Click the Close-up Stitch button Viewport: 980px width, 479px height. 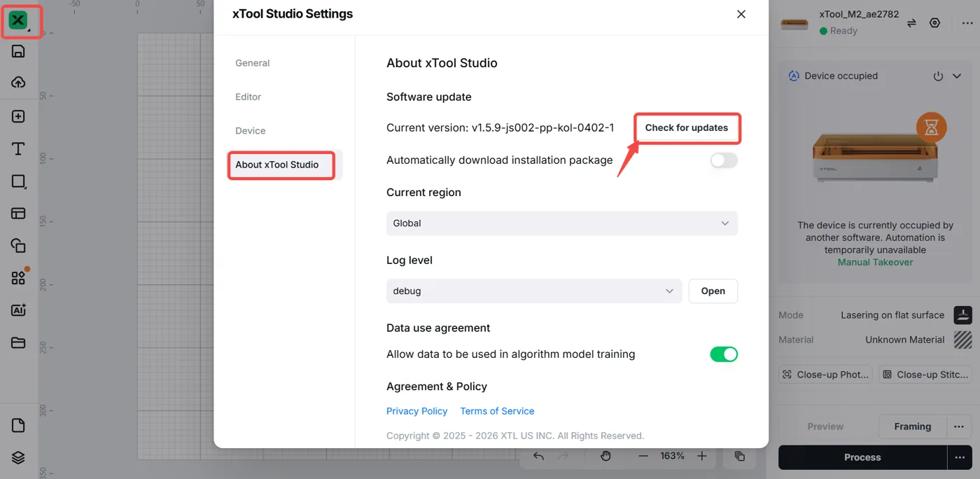925,375
